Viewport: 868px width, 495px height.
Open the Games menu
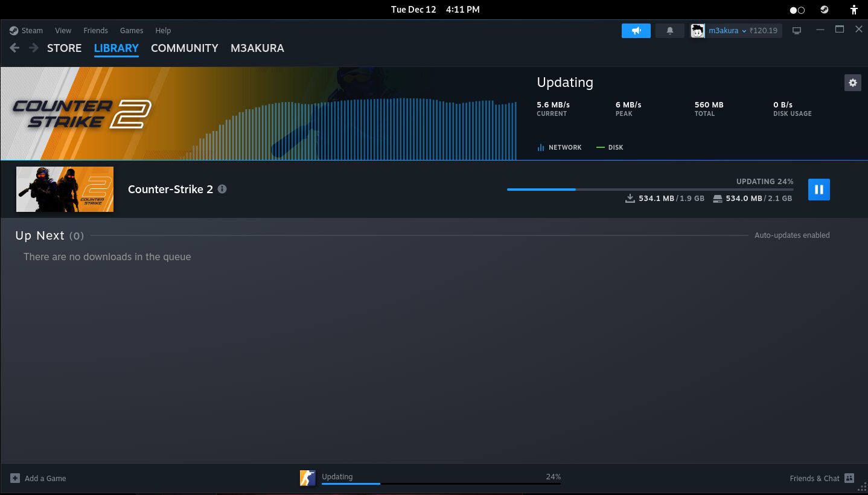pyautogui.click(x=132, y=30)
